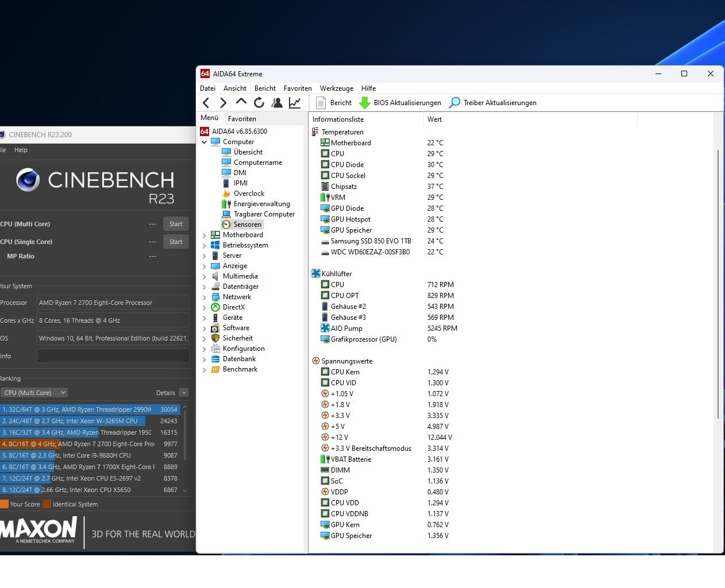
Task: Select Energieverwaltung tree item
Action: (256, 204)
